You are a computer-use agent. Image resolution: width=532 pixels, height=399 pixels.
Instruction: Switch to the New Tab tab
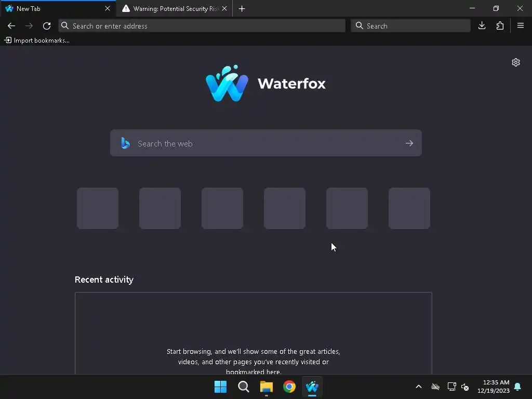tap(58, 8)
